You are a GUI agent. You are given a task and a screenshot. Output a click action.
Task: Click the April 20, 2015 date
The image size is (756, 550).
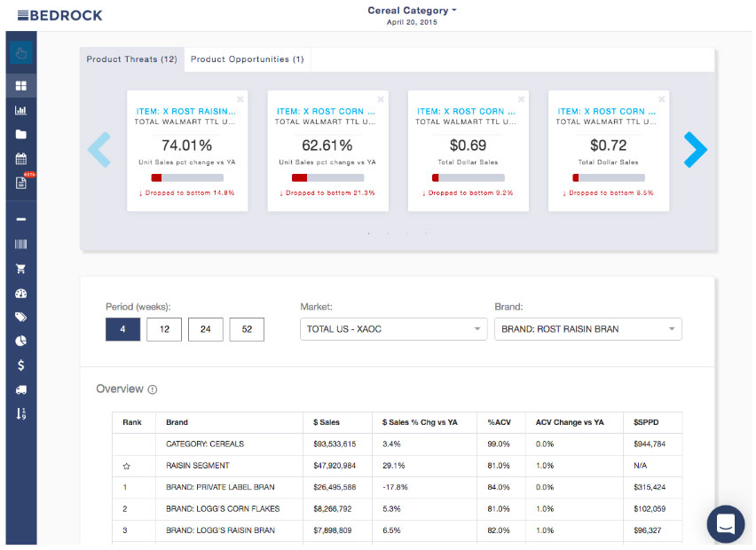tap(412, 23)
